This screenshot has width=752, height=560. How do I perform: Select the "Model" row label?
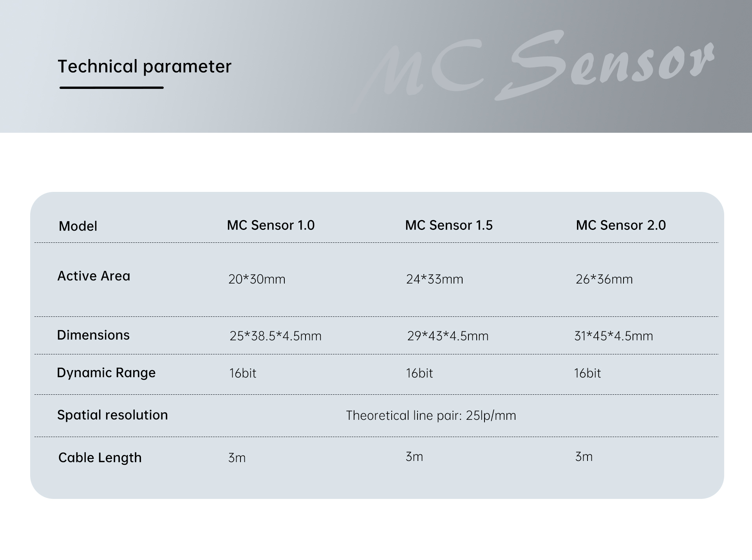(78, 226)
